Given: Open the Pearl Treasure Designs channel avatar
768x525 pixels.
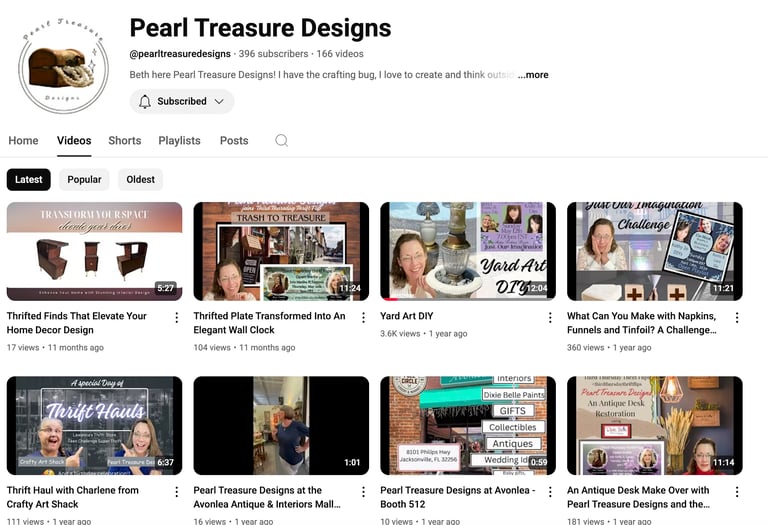Looking at the screenshot, I should pyautogui.click(x=64, y=68).
